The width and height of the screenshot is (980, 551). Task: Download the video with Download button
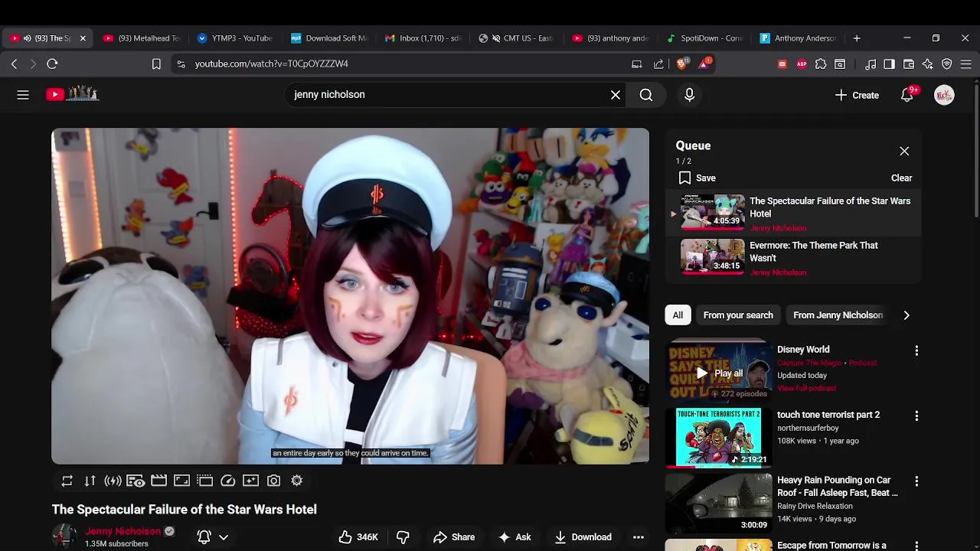click(583, 537)
